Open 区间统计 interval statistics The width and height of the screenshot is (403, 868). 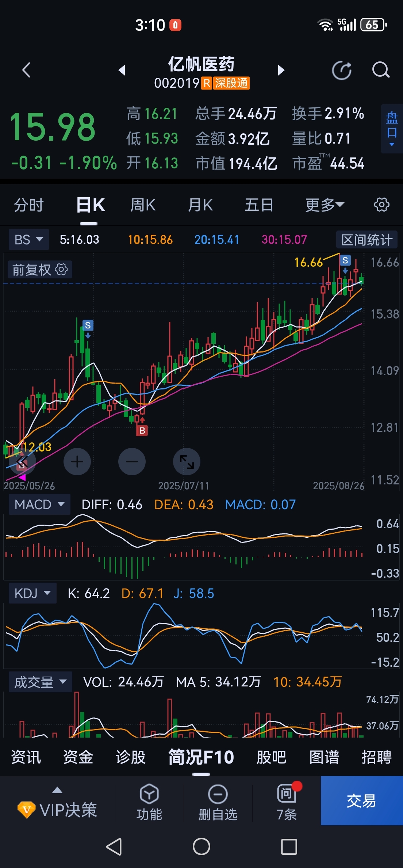(367, 240)
